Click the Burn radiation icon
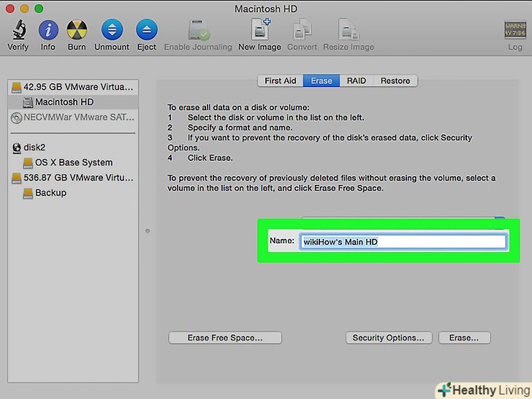 77,30
